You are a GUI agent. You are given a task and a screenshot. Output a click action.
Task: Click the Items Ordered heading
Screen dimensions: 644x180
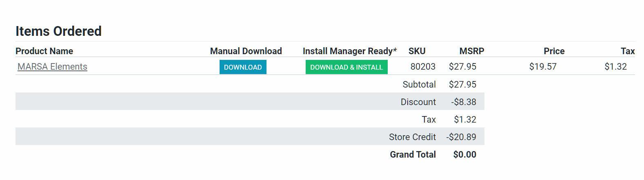(x=58, y=31)
